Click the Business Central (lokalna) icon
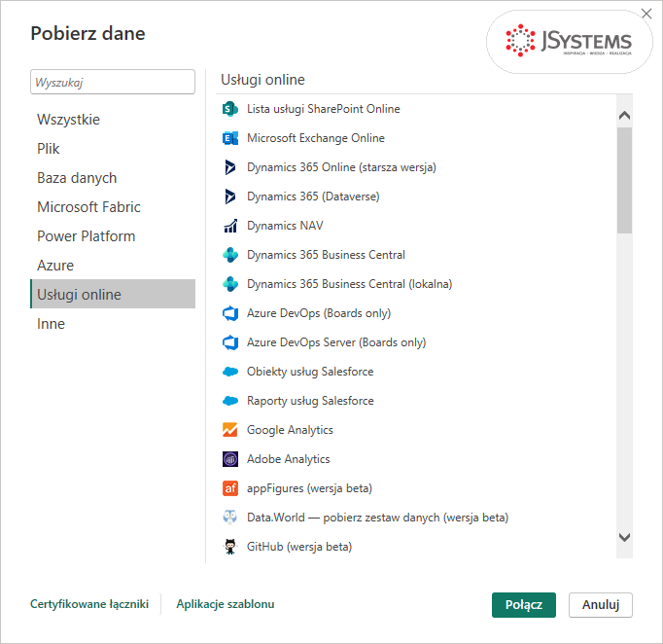The image size is (663, 644). pyautogui.click(x=230, y=284)
